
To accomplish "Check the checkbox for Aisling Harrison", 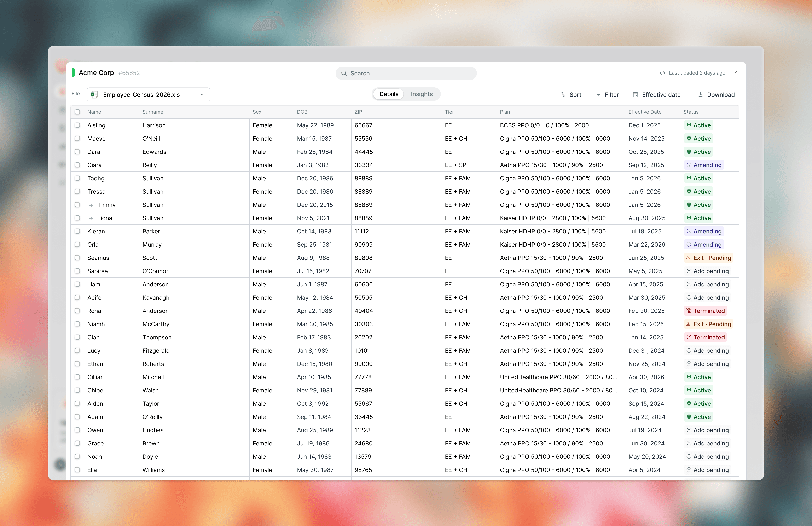I will click(x=77, y=125).
